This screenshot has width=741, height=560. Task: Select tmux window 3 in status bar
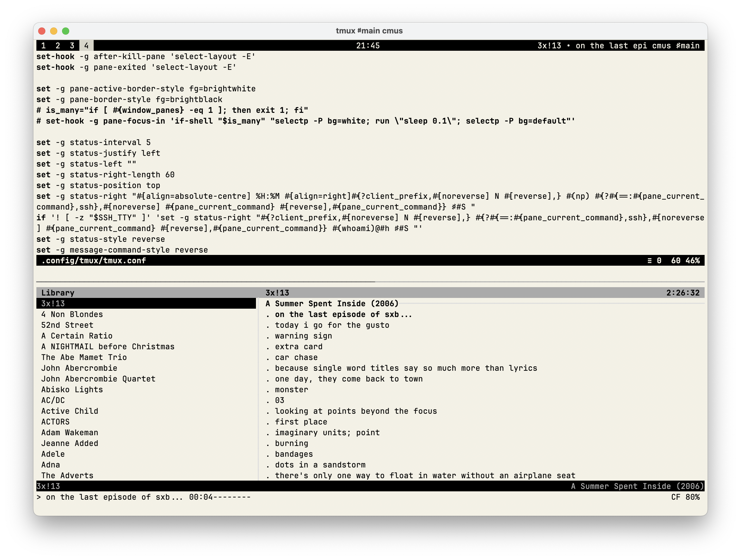[x=72, y=46]
